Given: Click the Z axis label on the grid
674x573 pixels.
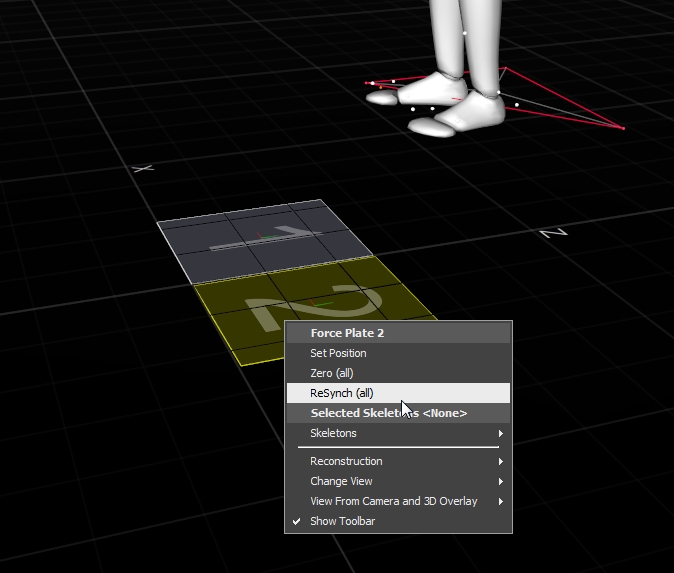Looking at the screenshot, I should [x=553, y=233].
